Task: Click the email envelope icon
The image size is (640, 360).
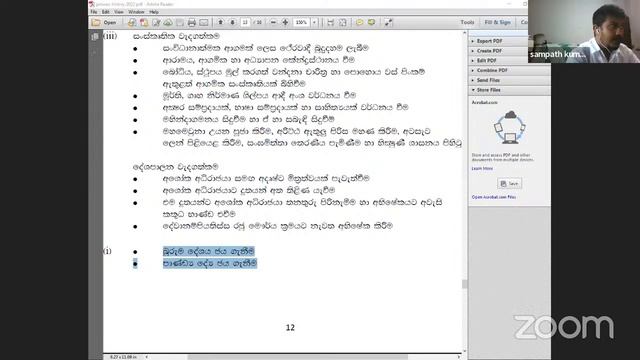Action: click(x=204, y=22)
